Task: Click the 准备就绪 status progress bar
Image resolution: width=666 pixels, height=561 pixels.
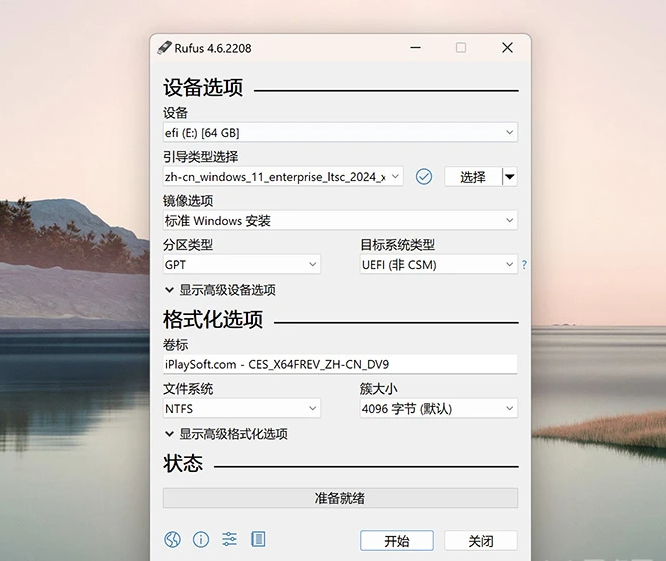Action: [x=340, y=498]
